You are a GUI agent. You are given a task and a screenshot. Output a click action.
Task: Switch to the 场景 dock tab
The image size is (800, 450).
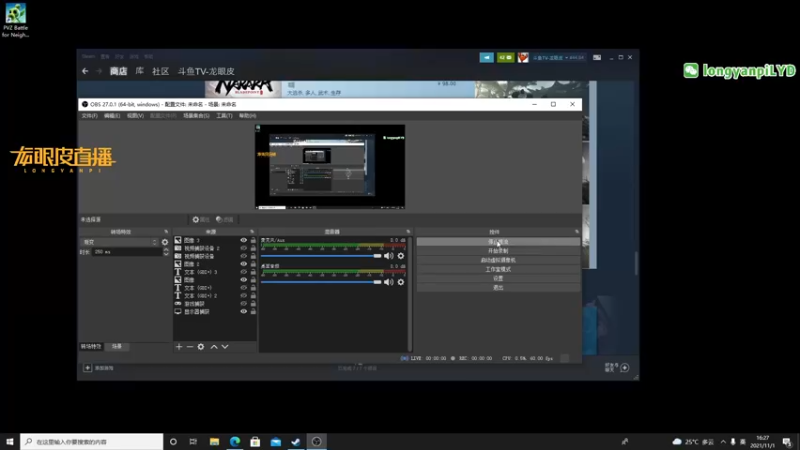[117, 346]
